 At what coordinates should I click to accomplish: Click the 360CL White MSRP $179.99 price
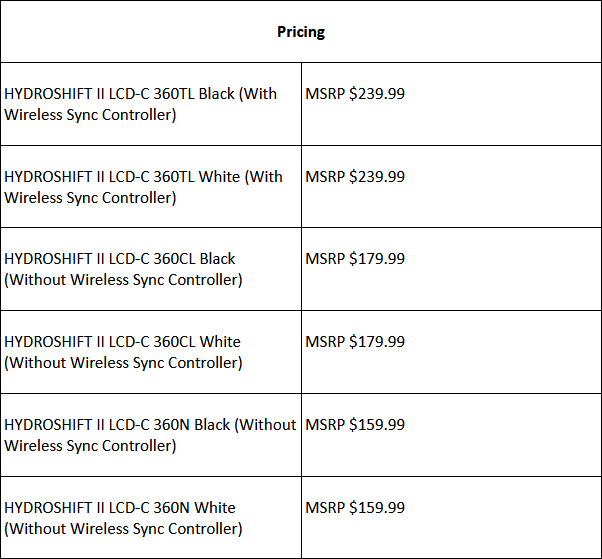pos(355,342)
